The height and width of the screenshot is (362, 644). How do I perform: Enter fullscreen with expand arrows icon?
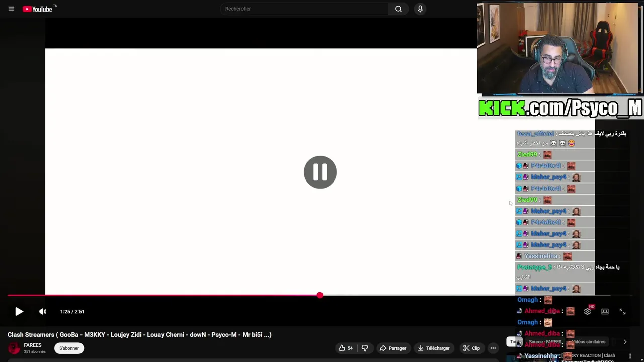click(622, 312)
